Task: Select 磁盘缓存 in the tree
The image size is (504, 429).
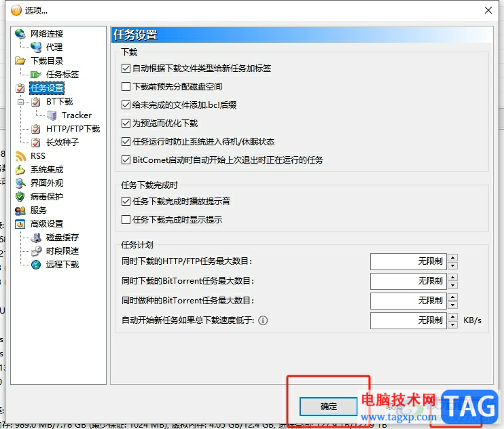Action: 62,238
